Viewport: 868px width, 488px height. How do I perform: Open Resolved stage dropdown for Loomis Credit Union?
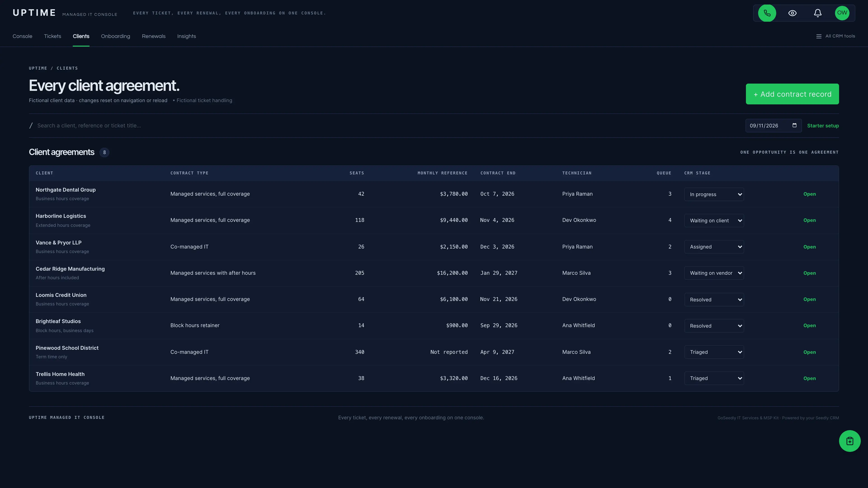[714, 299]
